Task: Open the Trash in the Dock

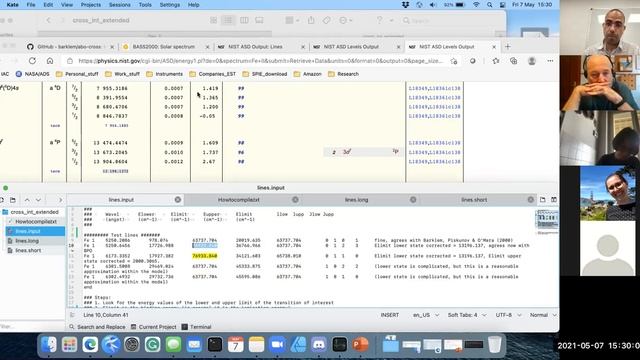Action: click(x=495, y=345)
